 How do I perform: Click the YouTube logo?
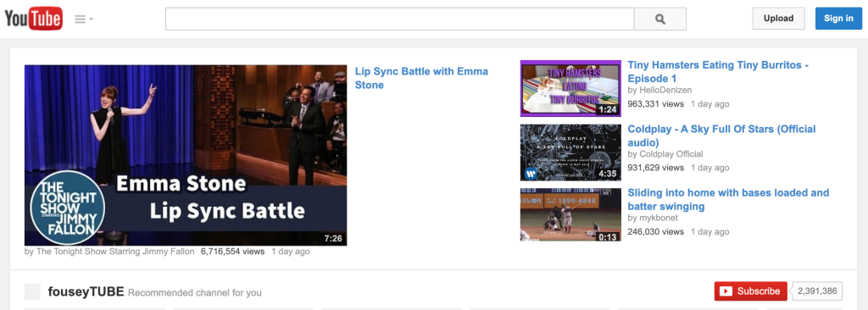(34, 19)
